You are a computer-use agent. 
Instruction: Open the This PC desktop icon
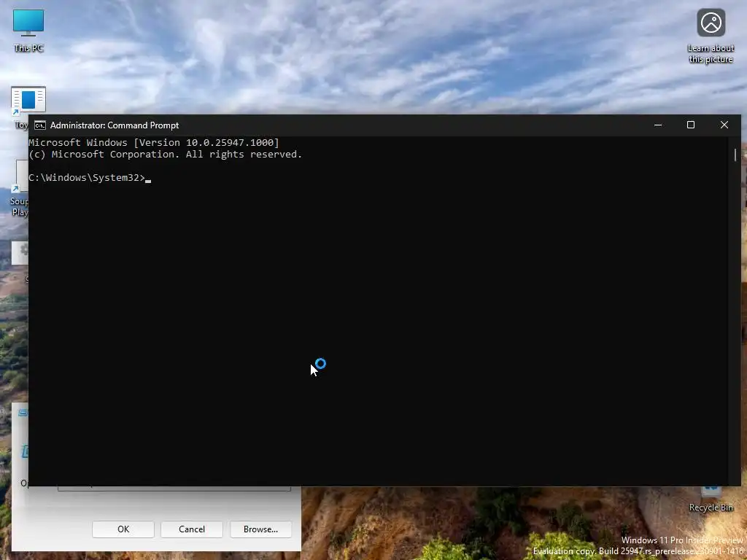[28, 30]
